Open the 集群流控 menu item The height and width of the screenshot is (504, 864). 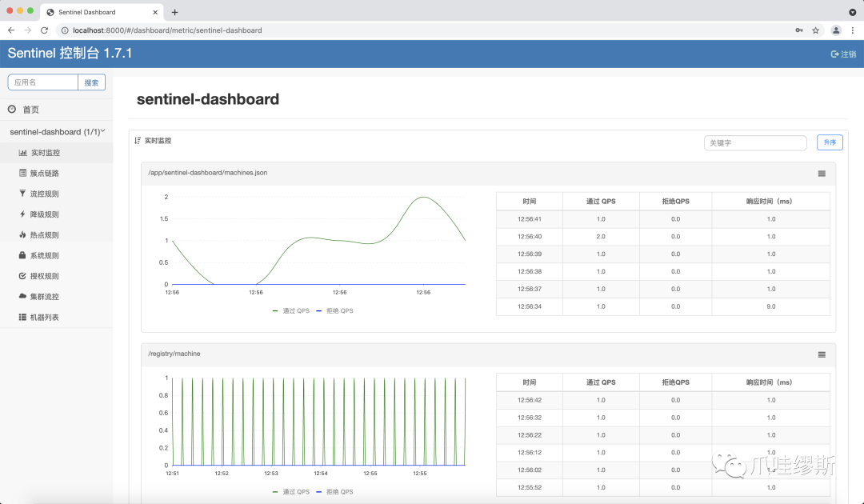[56, 296]
